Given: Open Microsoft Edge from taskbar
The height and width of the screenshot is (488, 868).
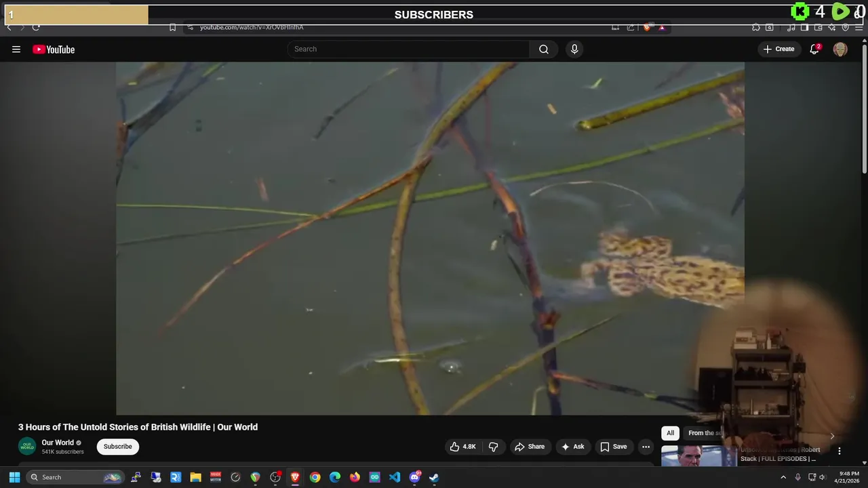Looking at the screenshot, I should pos(335,477).
